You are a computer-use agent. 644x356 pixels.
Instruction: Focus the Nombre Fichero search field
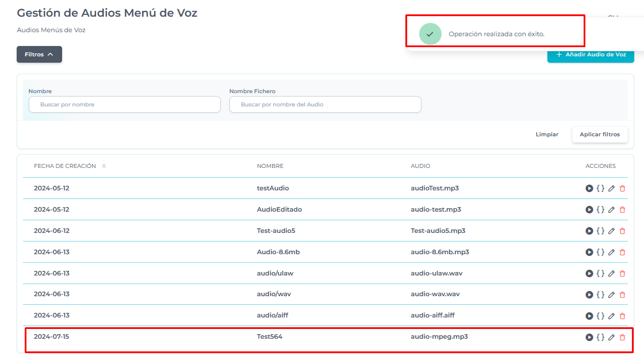325,105
